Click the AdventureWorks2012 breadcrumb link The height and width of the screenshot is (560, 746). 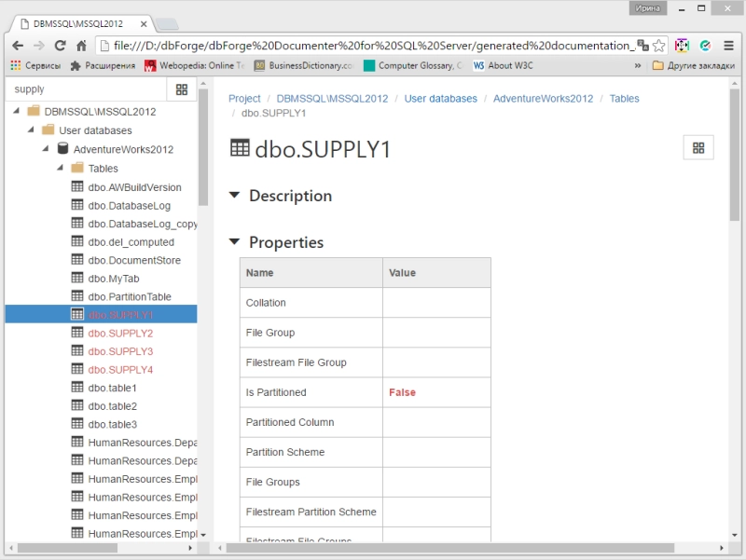click(543, 99)
